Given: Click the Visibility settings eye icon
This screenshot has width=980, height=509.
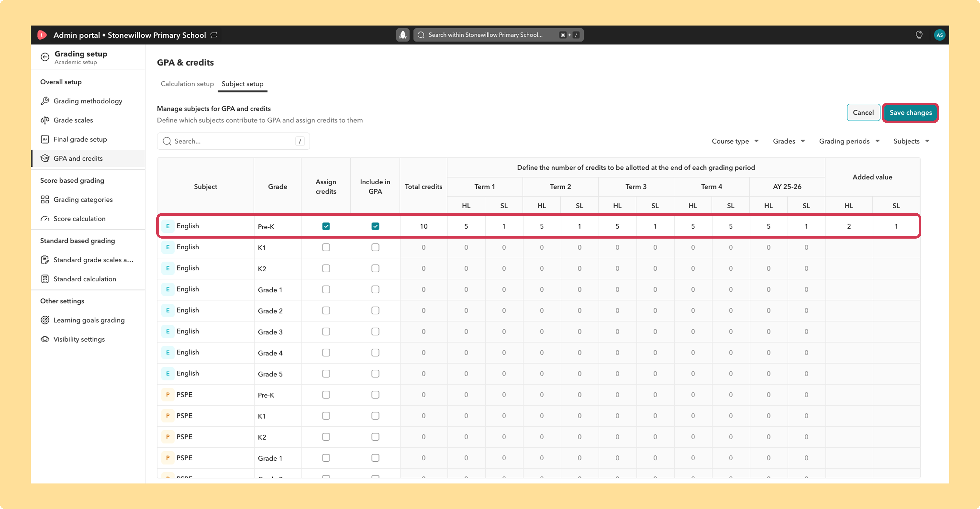Looking at the screenshot, I should (45, 339).
